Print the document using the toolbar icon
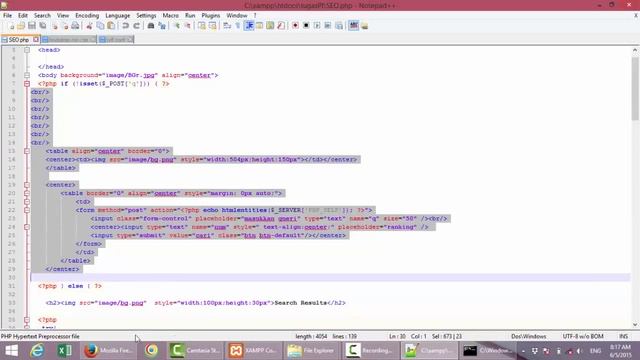 click(75, 26)
